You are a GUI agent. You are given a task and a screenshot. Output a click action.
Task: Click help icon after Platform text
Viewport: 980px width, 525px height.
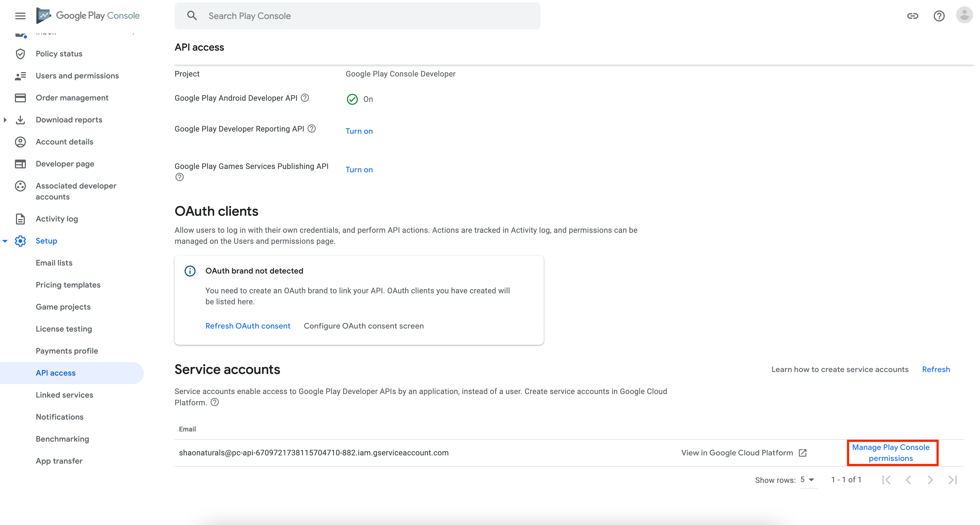215,402
